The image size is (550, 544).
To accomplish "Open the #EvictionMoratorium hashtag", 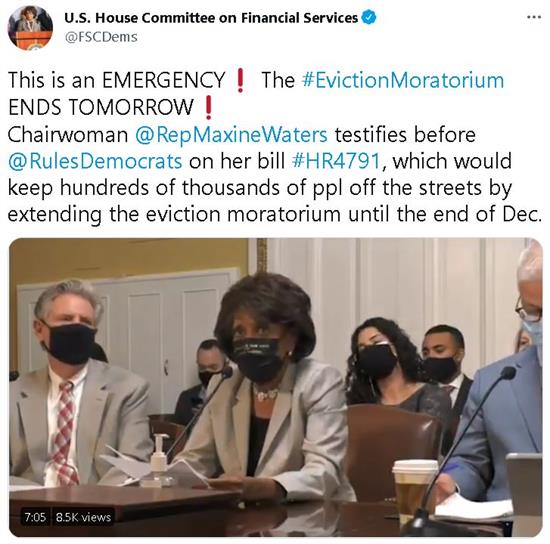I will tap(403, 80).
